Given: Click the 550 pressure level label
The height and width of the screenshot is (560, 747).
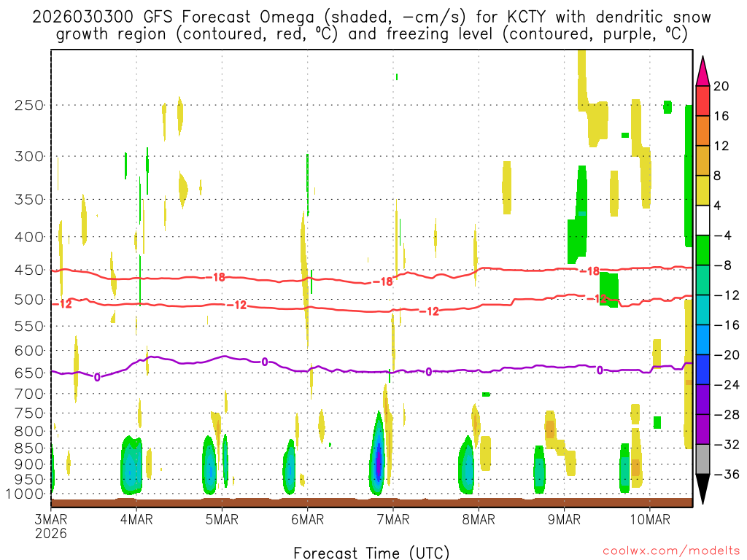Looking at the screenshot, I should (x=29, y=326).
